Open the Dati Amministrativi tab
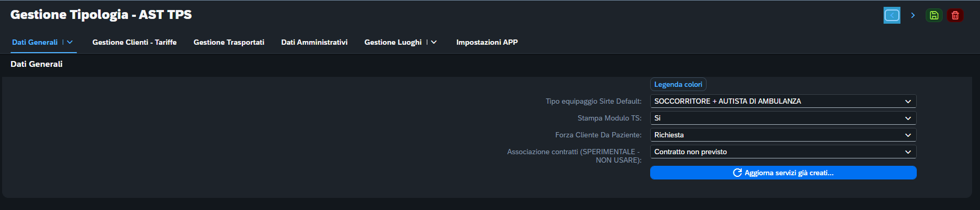This screenshot has height=210, width=980. click(314, 42)
